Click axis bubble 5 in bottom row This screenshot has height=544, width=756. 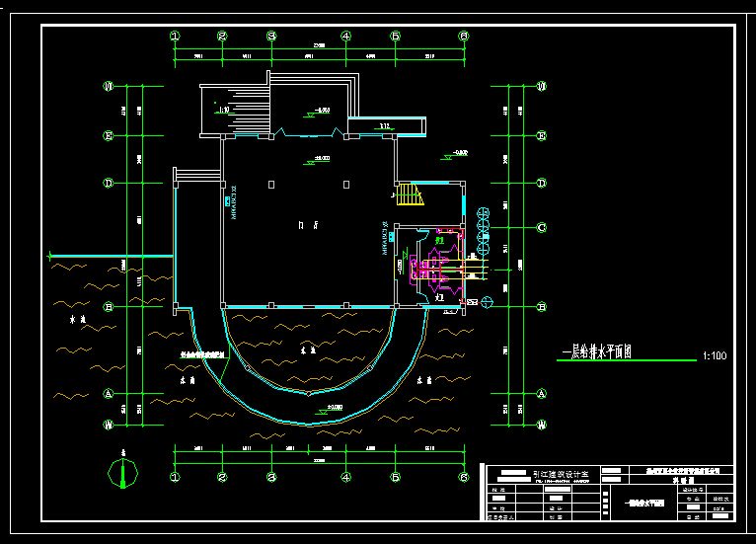point(396,477)
